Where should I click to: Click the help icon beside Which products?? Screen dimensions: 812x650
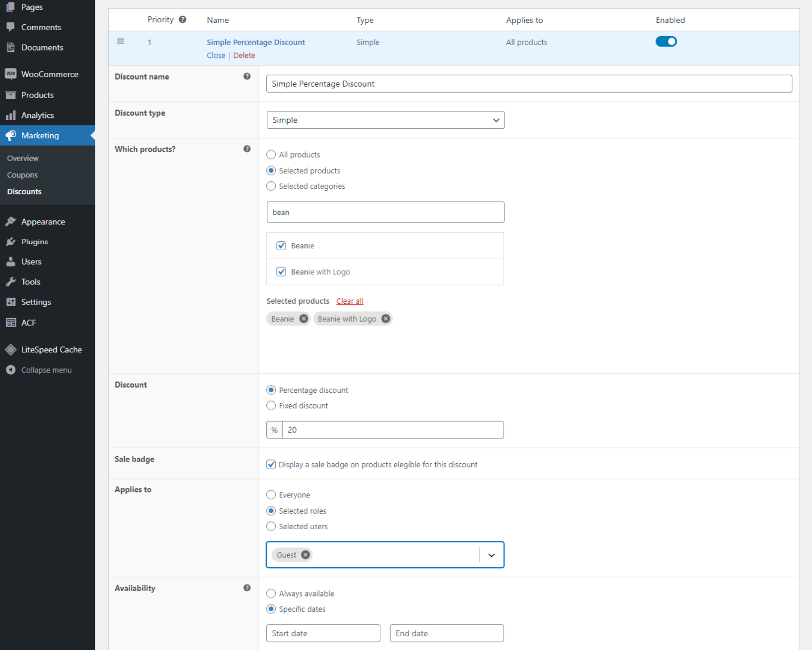pos(247,148)
